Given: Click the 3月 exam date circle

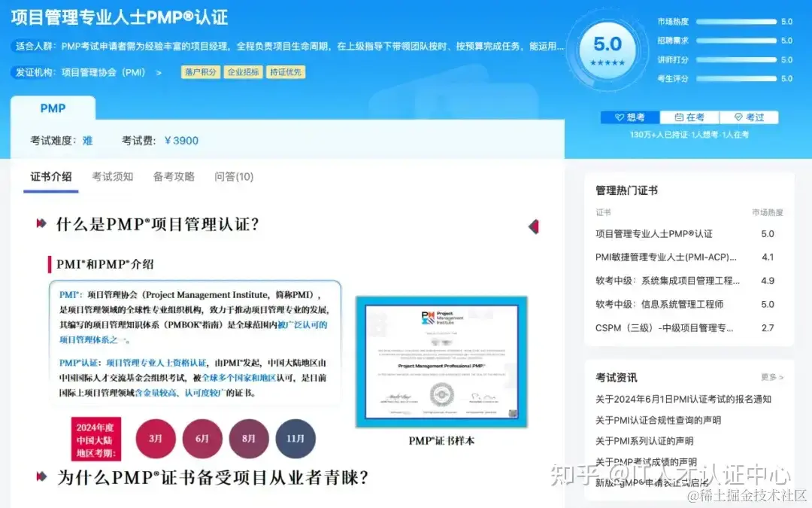Looking at the screenshot, I should 156,439.
